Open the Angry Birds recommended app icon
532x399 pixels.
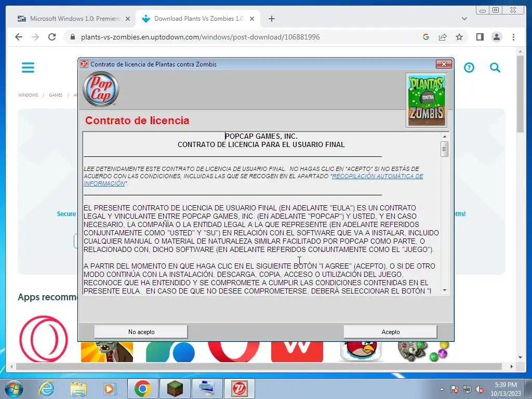(361, 351)
